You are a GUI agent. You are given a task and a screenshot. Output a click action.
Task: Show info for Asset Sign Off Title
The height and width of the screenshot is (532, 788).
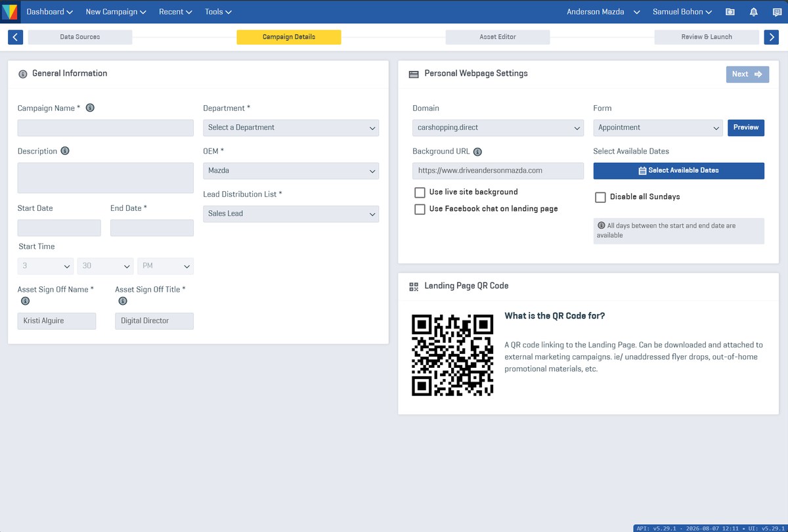[122, 301]
